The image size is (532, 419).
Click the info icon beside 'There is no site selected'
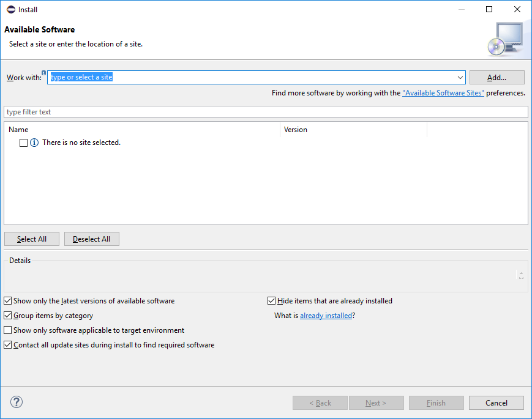[33, 142]
